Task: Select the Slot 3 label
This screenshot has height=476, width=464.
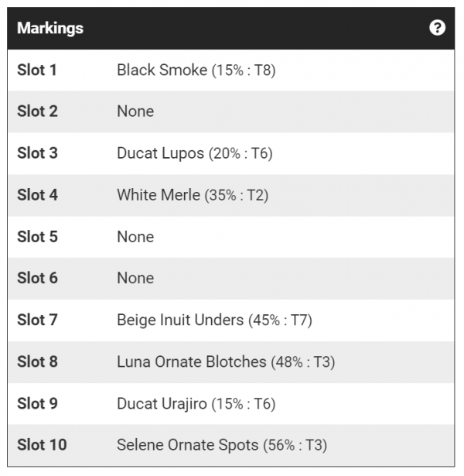Action: [37, 153]
